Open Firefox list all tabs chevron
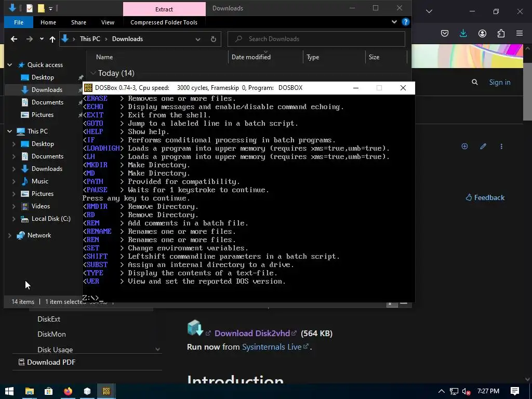 coord(429,11)
